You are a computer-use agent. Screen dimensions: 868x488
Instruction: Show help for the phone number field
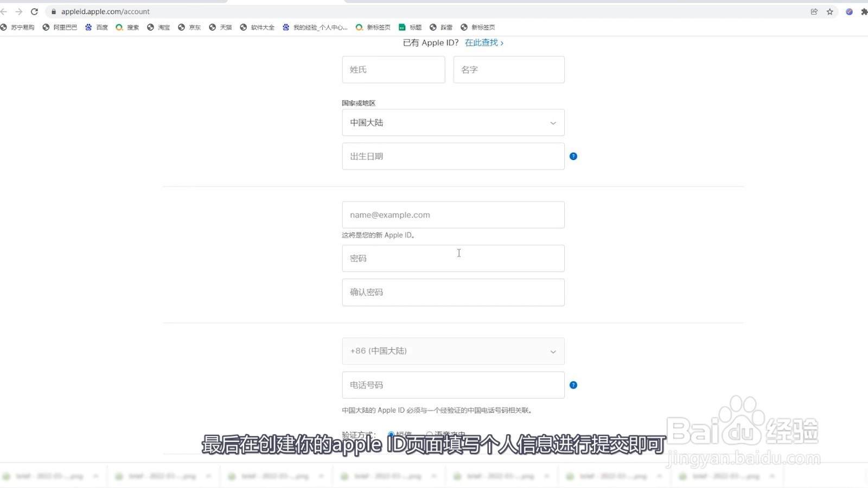(x=573, y=385)
